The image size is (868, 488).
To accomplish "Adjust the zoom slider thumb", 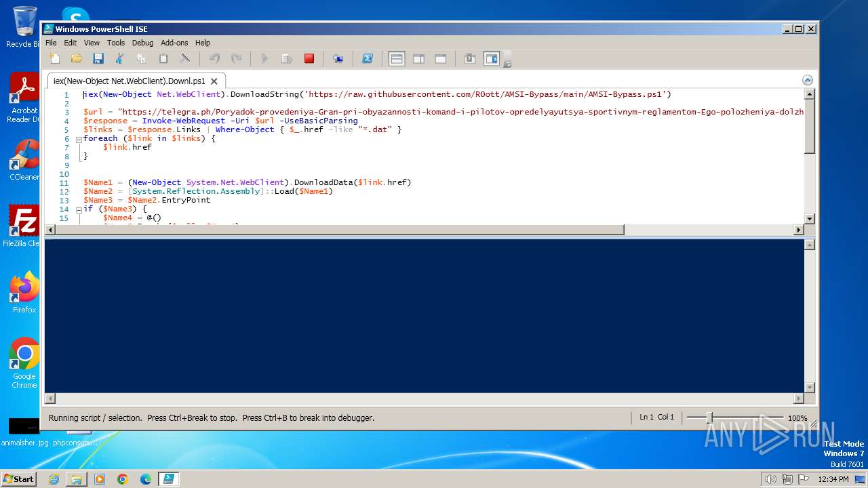I will (709, 418).
